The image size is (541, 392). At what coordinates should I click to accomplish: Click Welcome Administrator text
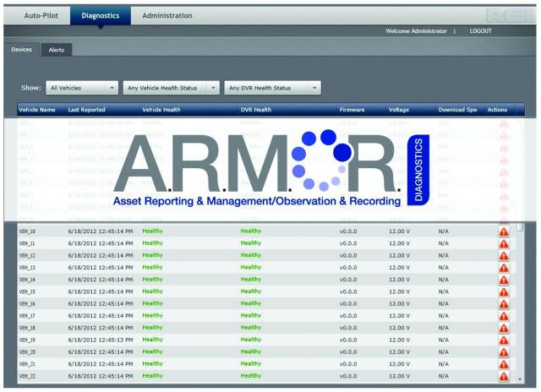[x=416, y=31]
